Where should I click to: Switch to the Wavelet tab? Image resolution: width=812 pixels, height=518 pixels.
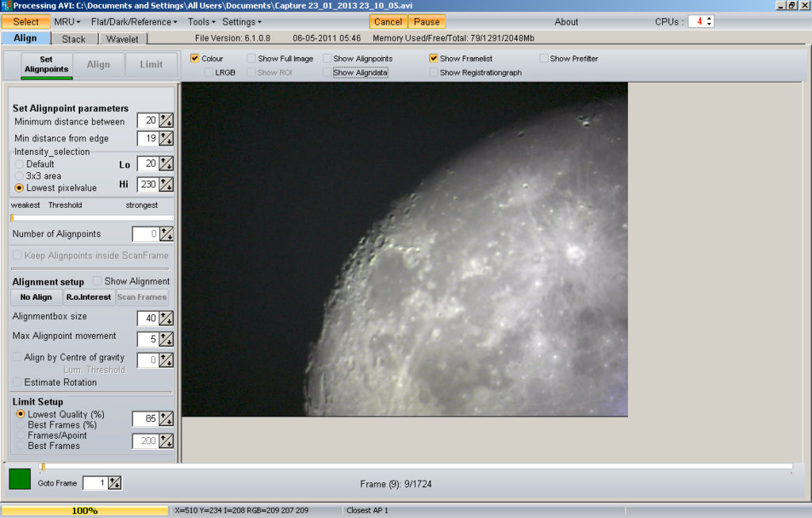(x=123, y=37)
